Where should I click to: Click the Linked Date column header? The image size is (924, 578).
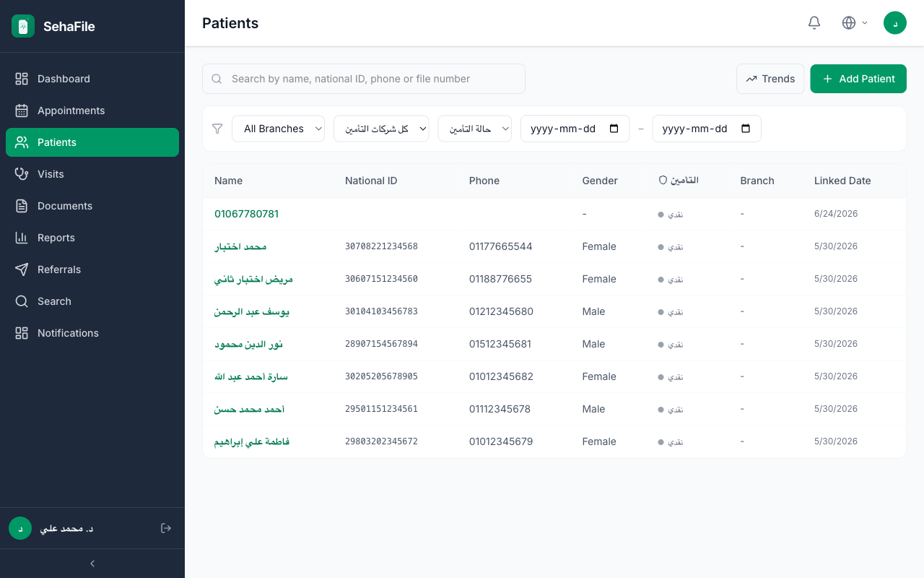[842, 181]
